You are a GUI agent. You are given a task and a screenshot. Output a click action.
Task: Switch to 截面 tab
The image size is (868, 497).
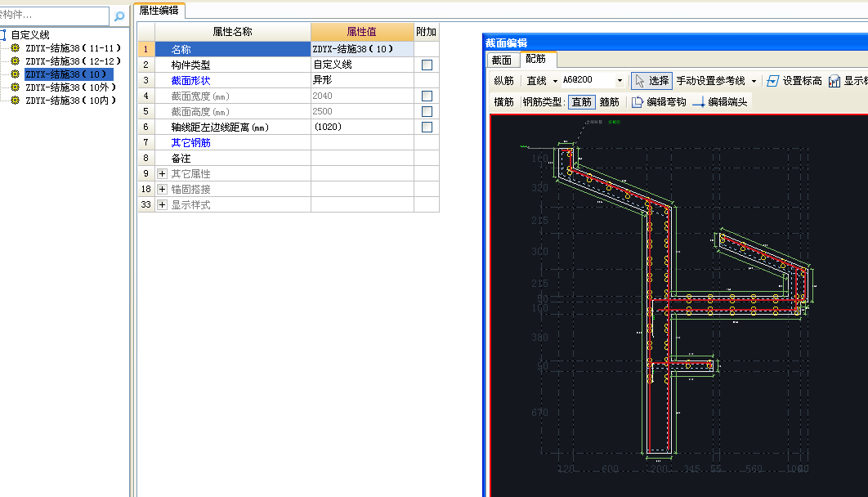click(x=502, y=60)
